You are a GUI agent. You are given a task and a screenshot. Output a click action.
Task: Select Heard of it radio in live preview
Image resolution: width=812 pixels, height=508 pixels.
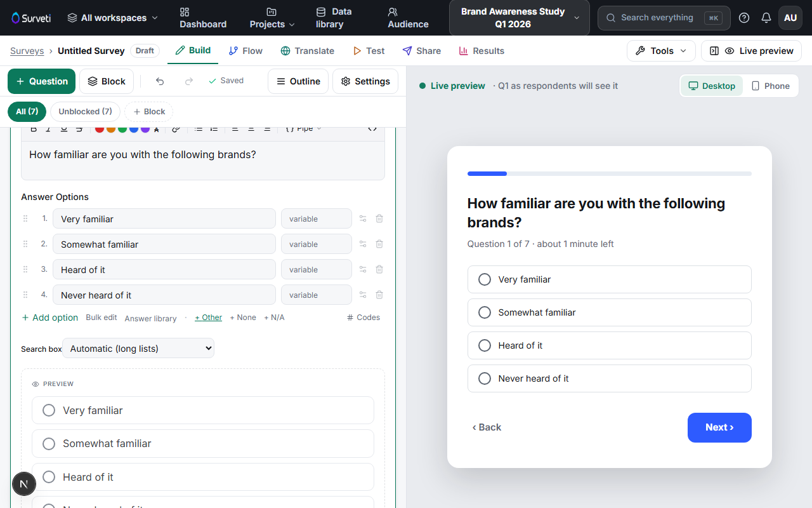(485, 345)
